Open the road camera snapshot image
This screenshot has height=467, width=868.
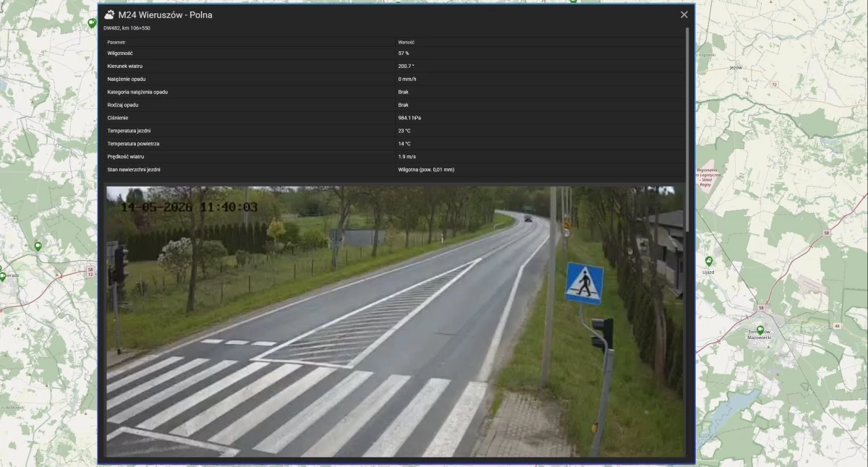click(x=395, y=322)
